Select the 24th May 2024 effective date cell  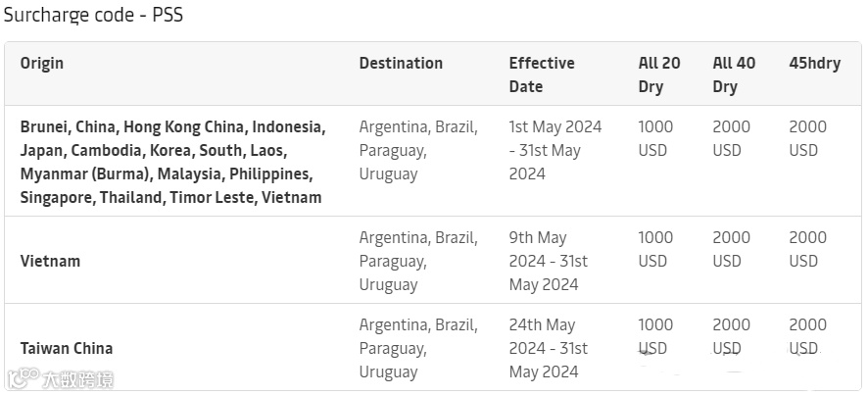coord(549,348)
